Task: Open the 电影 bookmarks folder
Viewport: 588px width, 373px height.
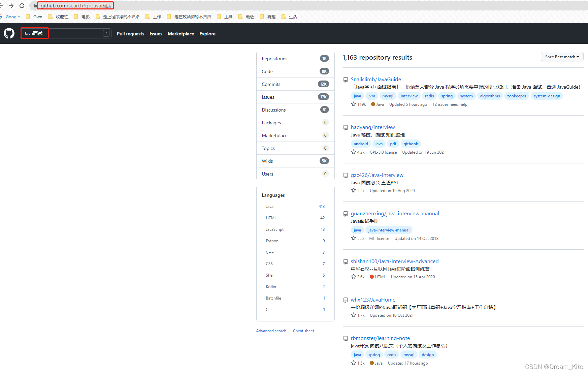Action: 82,17
